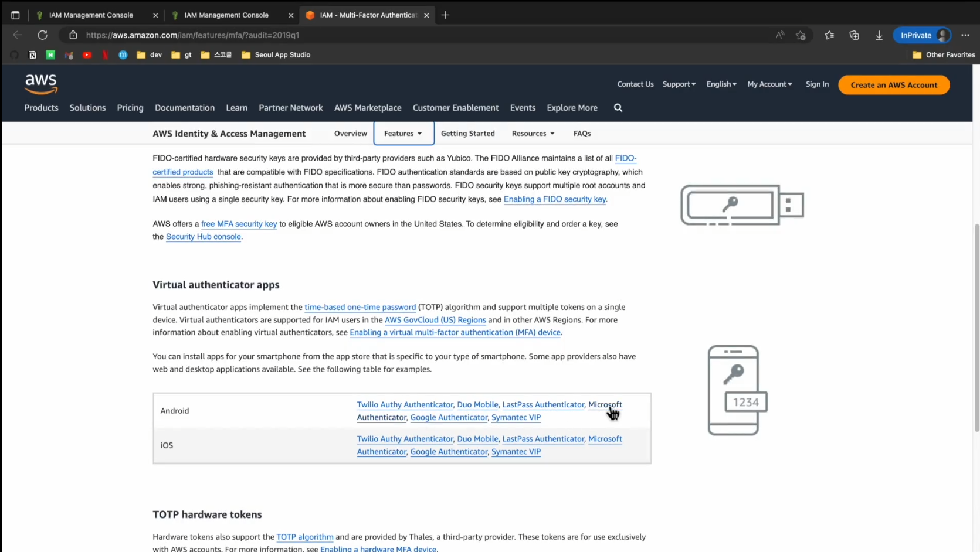Open the Security Hub console link

204,237
